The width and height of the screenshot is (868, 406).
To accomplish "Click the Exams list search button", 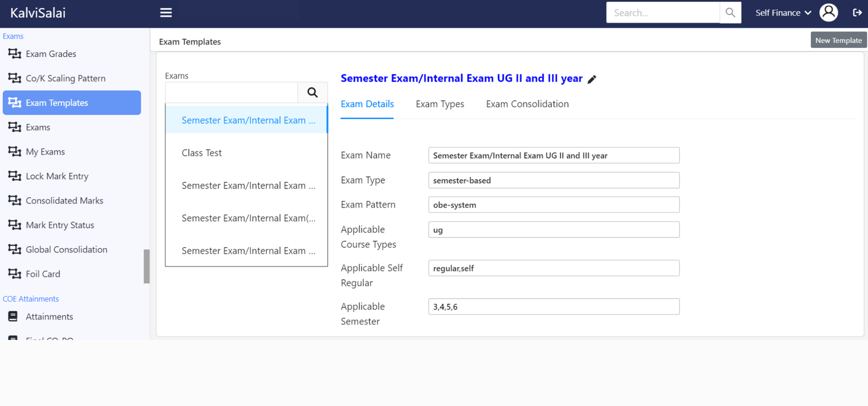I will 312,92.
